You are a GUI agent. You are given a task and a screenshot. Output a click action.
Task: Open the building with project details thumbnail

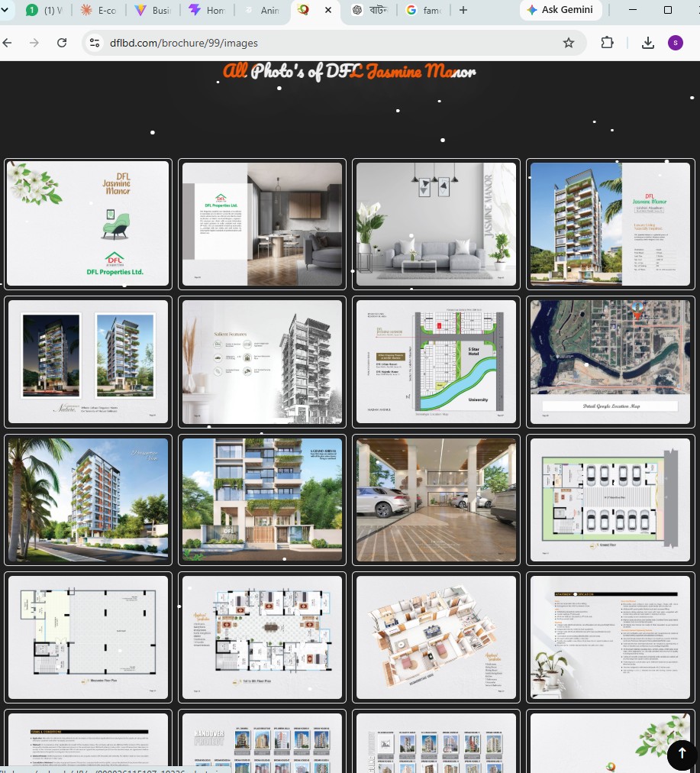click(611, 224)
